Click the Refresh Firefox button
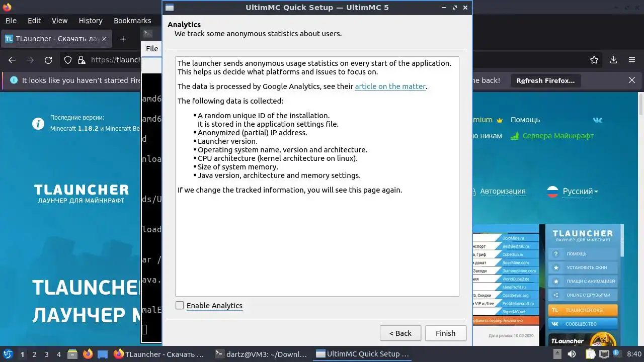The image size is (644, 362). [x=545, y=80]
